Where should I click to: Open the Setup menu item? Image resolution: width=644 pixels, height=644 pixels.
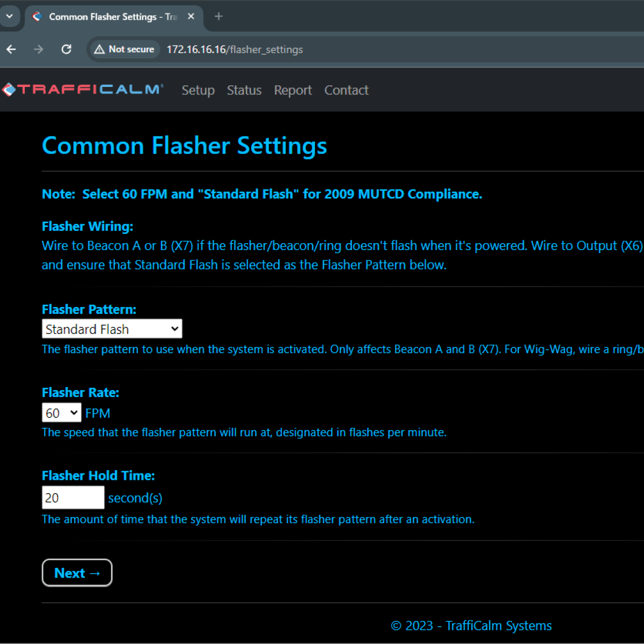(198, 90)
